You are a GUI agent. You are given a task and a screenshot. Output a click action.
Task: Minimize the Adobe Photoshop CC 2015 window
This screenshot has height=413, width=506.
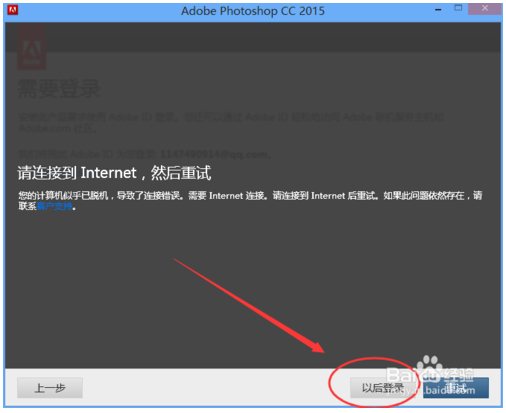(438, 10)
